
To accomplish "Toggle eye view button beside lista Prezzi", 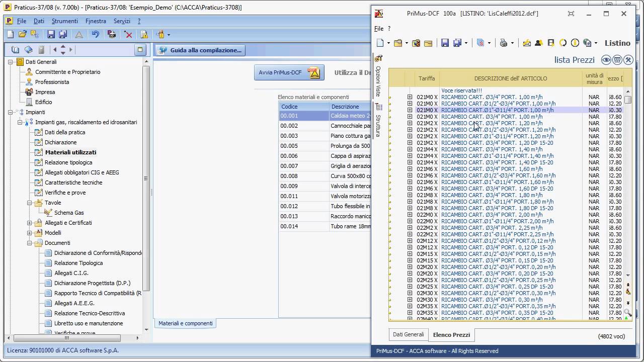I will (x=606, y=60).
